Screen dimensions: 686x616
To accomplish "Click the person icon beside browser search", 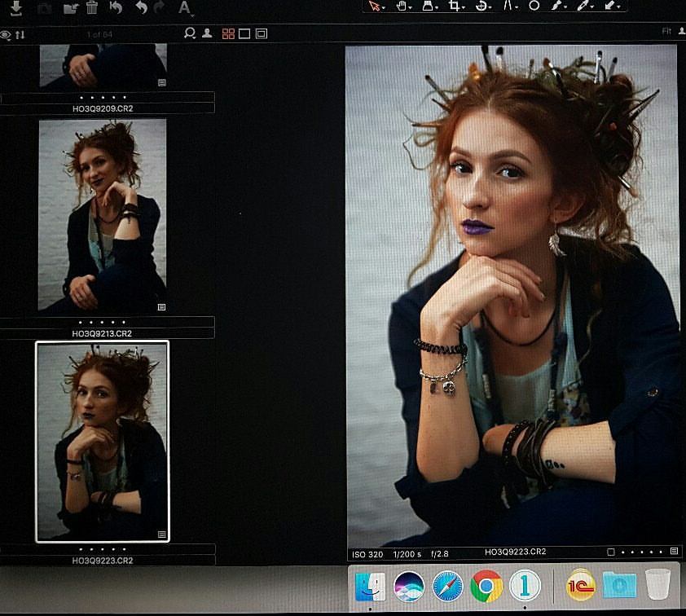I will point(207,33).
